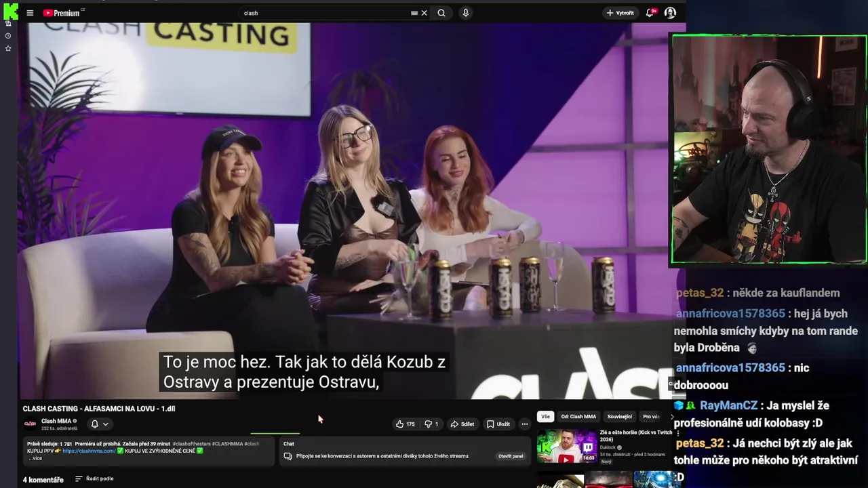Select the Od: Clash MMA chip

578,417
